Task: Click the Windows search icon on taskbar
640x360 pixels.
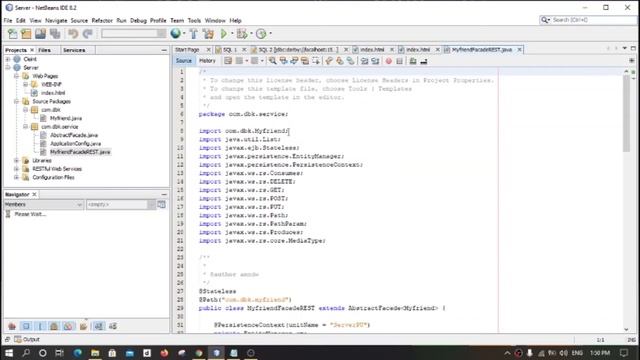Action: point(26,353)
